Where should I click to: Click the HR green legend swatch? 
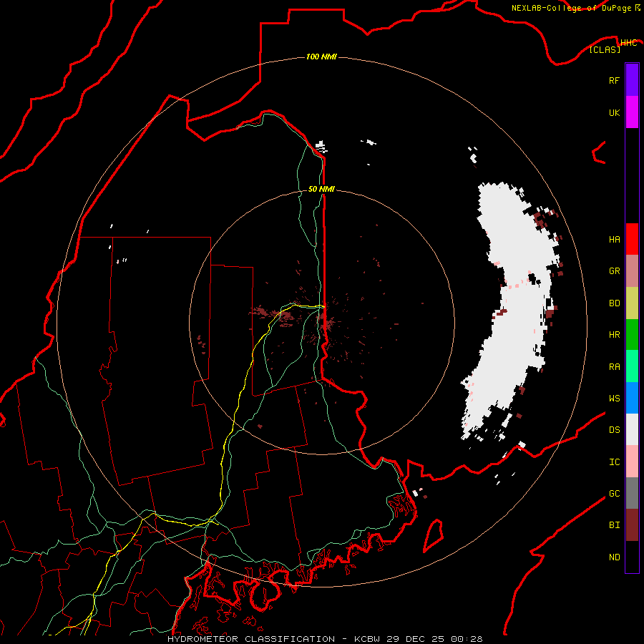[632, 335]
